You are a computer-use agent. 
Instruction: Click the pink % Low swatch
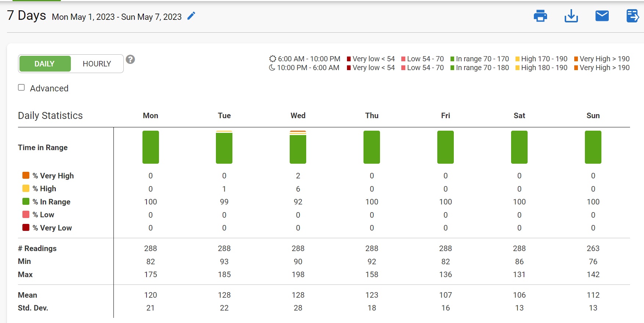tap(26, 214)
